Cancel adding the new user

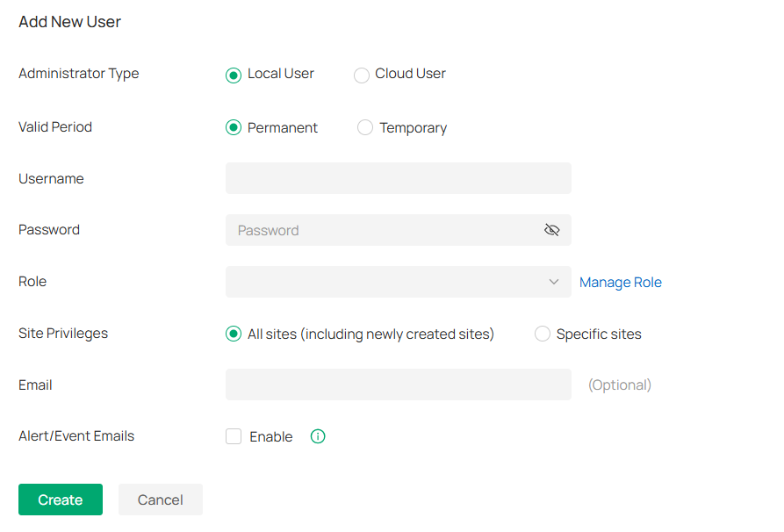[160, 500]
